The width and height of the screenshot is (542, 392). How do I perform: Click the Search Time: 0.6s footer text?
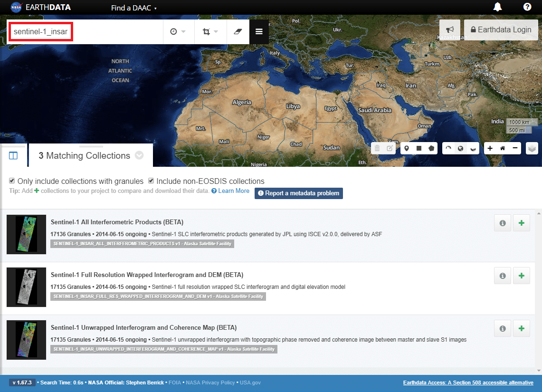pyautogui.click(x=62, y=382)
